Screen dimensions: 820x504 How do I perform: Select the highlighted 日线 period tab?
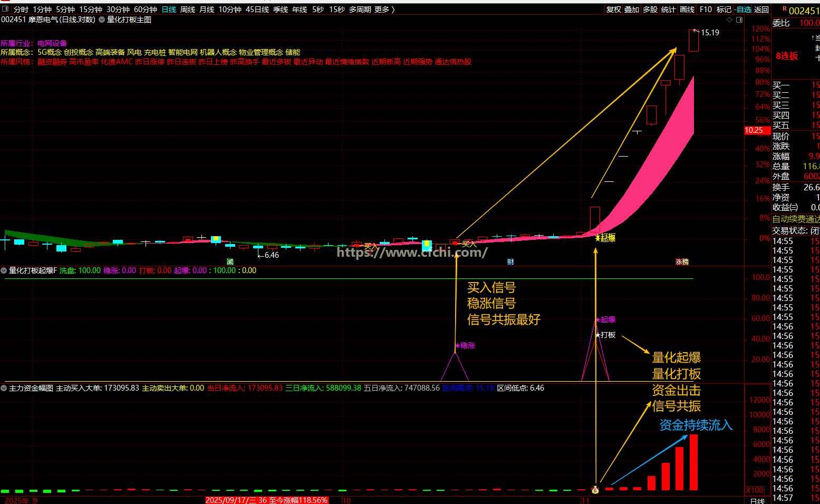pyautogui.click(x=169, y=9)
